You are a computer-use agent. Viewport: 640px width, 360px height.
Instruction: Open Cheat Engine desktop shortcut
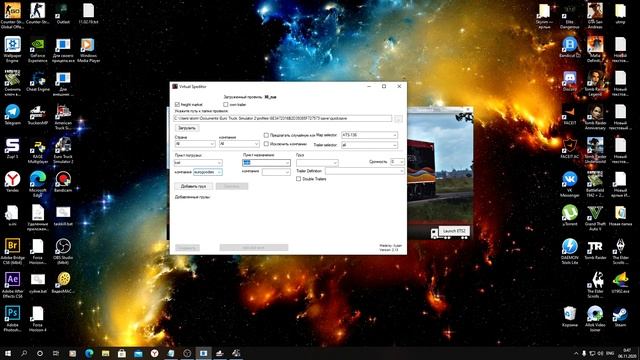pos(38,81)
